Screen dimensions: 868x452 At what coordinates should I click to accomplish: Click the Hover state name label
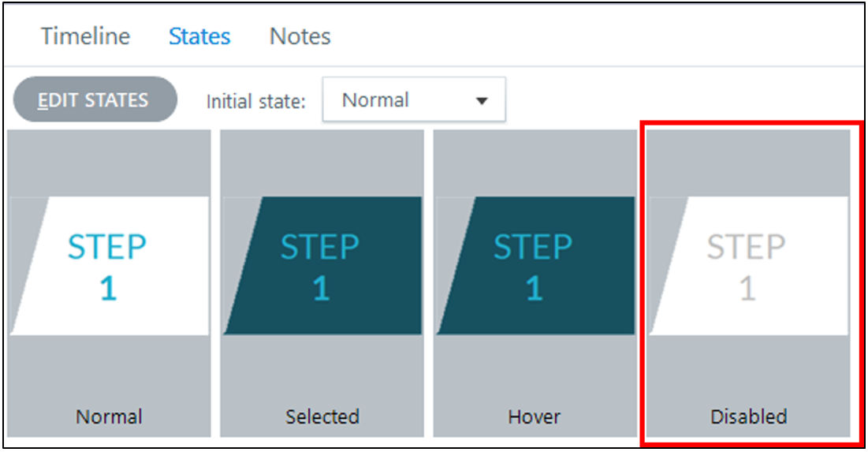[535, 416]
